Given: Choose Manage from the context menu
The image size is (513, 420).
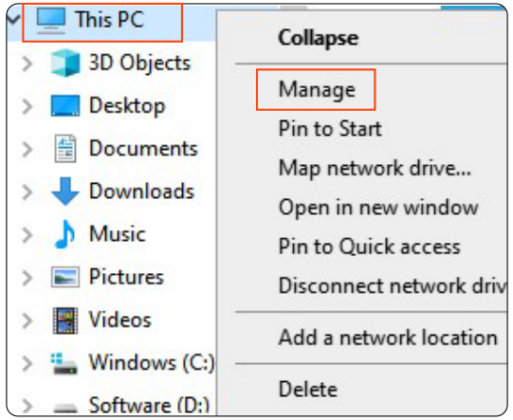Looking at the screenshot, I should tap(317, 90).
